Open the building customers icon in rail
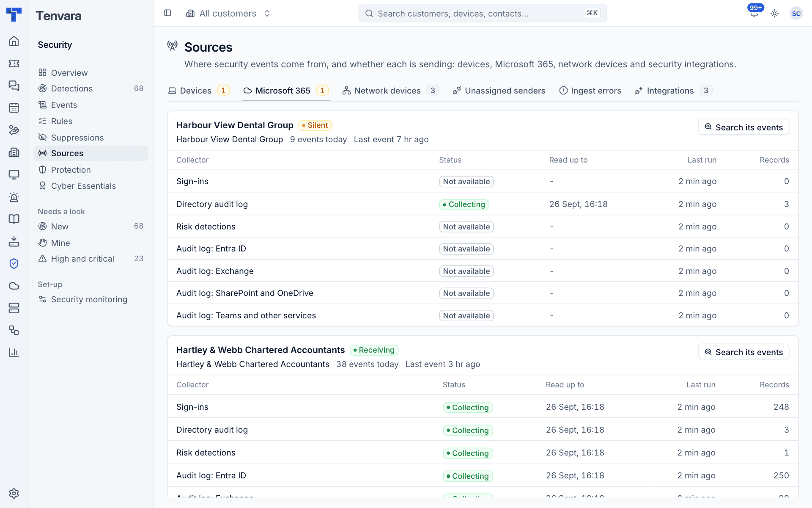 pos(14,152)
